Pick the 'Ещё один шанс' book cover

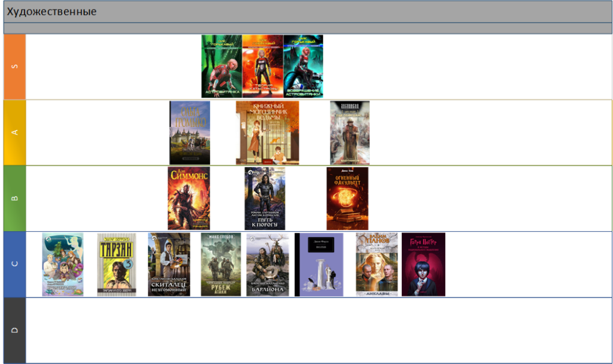[x=350, y=132]
